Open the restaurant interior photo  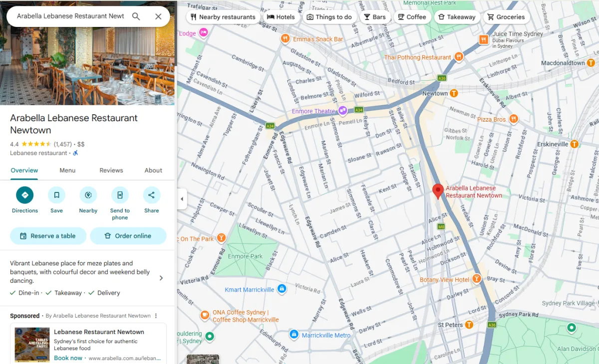87,52
